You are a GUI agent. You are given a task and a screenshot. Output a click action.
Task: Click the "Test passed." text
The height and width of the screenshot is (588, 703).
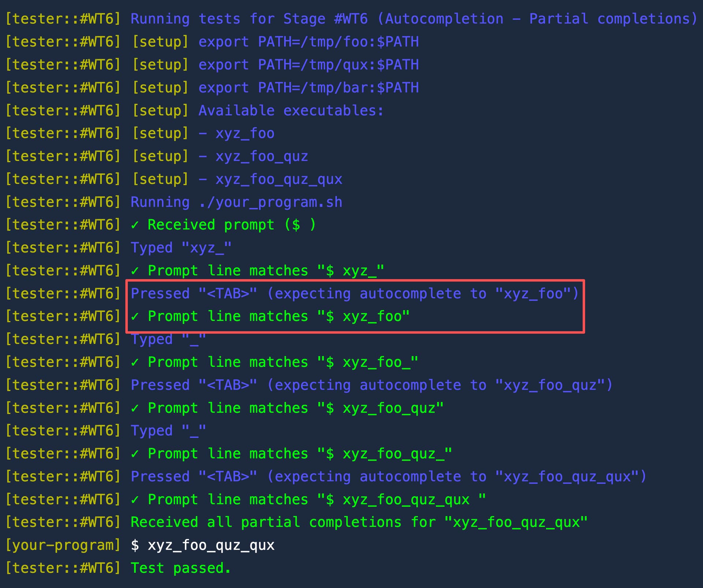tap(181, 568)
